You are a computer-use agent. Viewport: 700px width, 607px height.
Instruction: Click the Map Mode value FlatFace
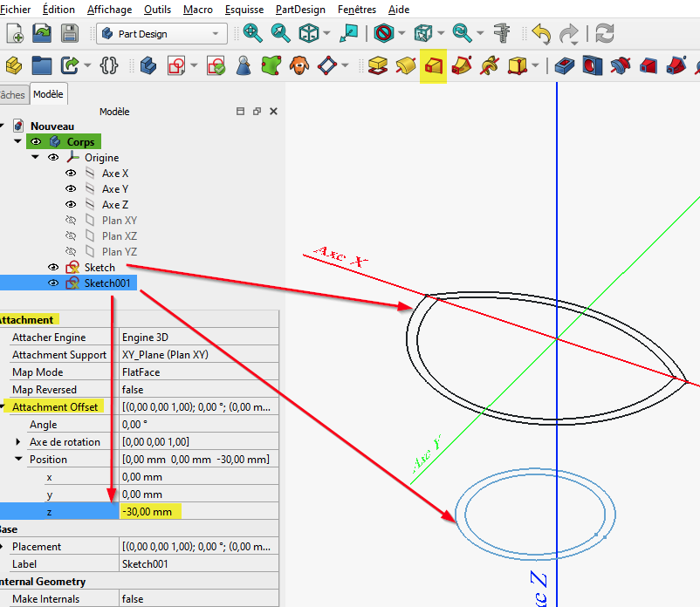tap(199, 372)
